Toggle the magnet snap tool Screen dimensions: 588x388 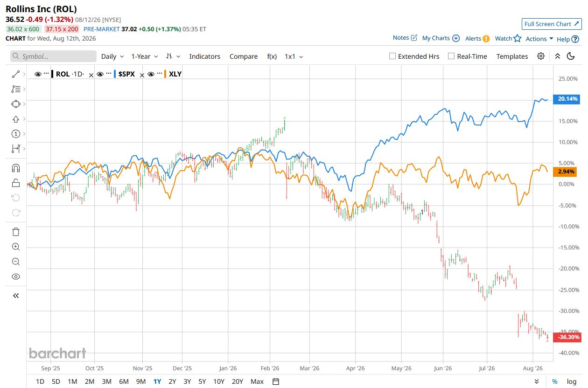pos(15,168)
